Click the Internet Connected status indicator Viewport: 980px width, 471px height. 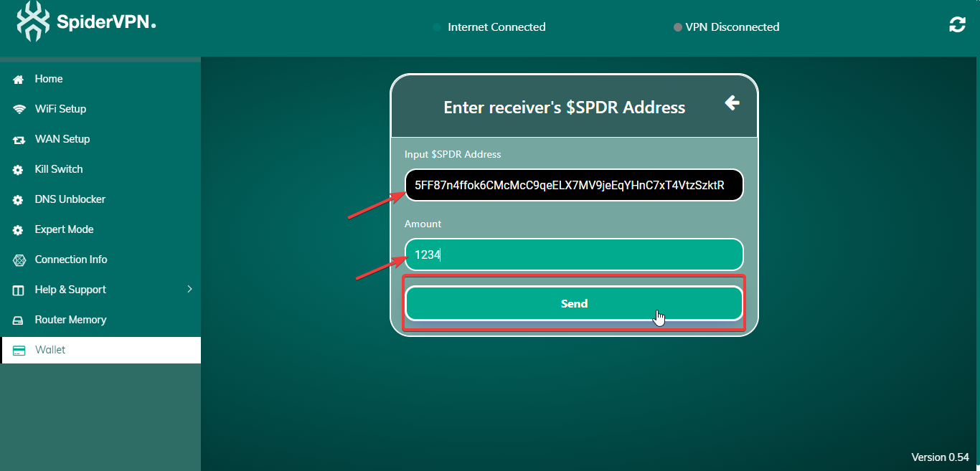tap(489, 27)
